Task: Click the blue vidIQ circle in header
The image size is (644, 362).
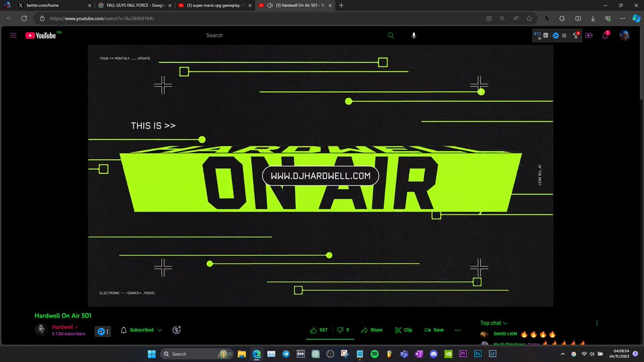Action: click(x=555, y=35)
